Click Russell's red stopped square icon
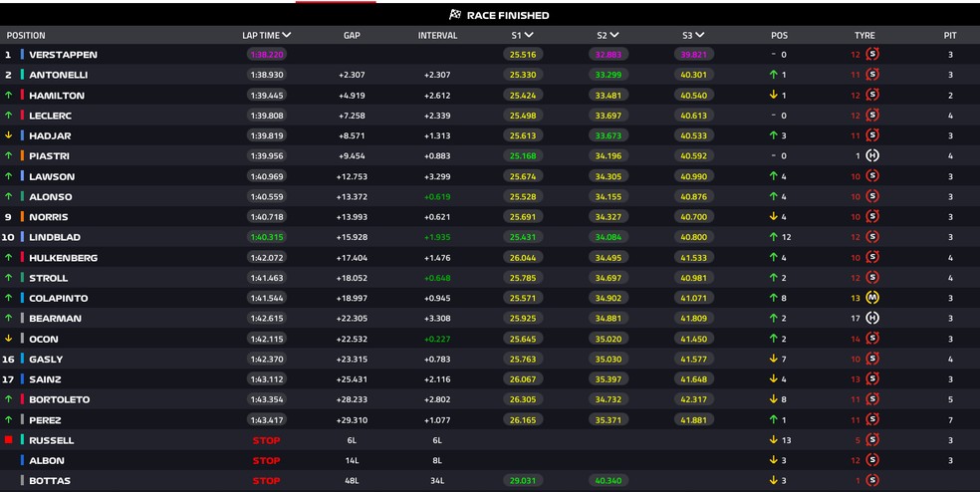 [9, 439]
